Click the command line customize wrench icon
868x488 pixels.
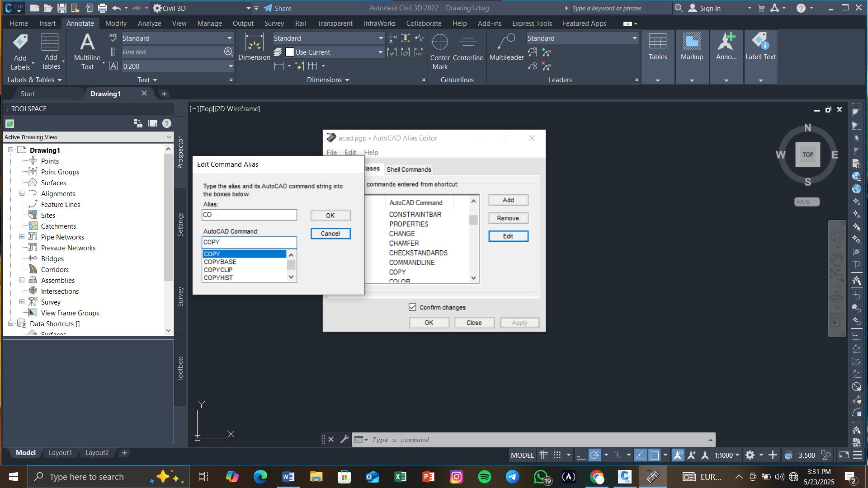point(344,439)
